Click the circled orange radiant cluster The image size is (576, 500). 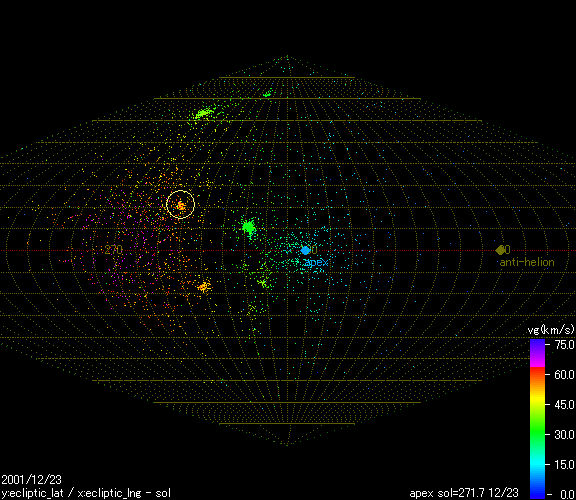point(180,205)
